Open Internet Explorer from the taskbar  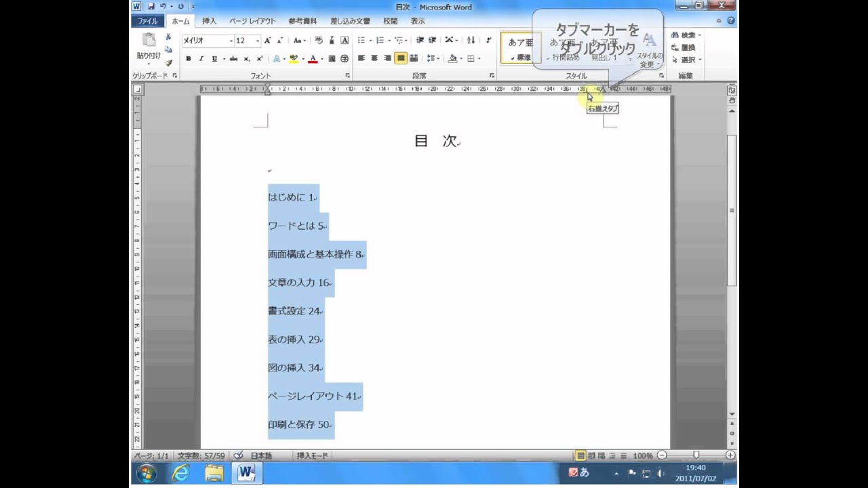(180, 473)
